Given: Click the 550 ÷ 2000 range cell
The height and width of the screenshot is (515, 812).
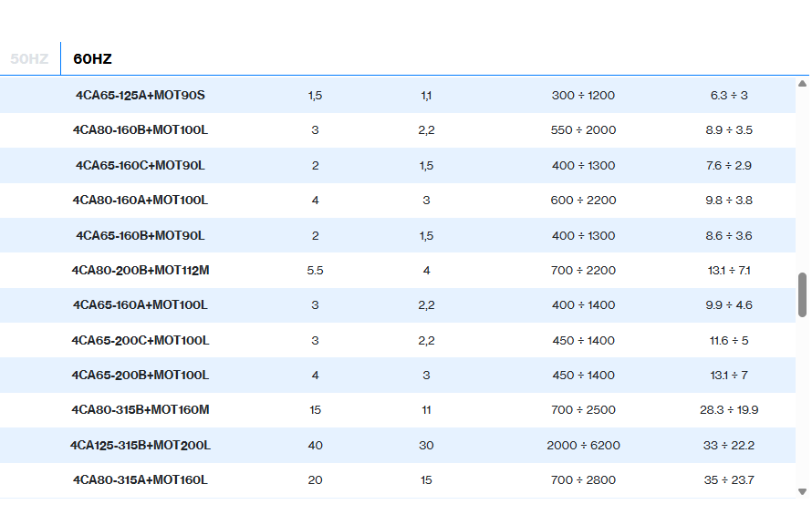Looking at the screenshot, I should [x=583, y=130].
